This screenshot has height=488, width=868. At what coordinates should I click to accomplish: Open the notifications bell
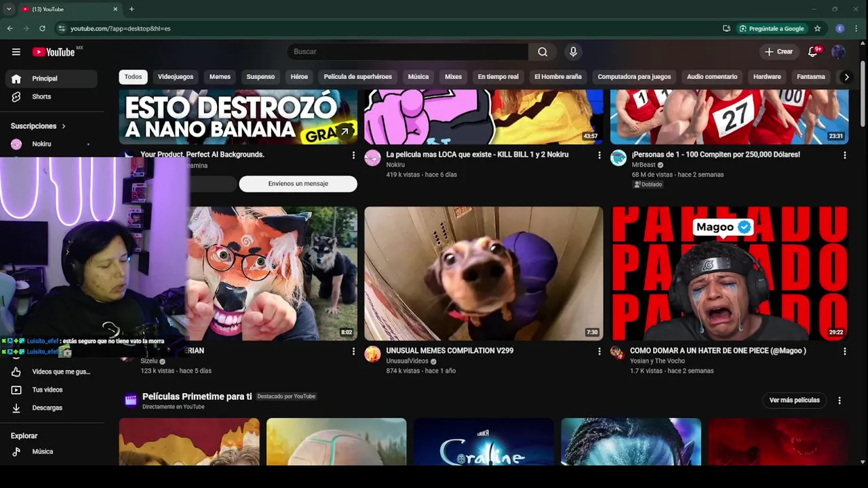(x=813, y=52)
